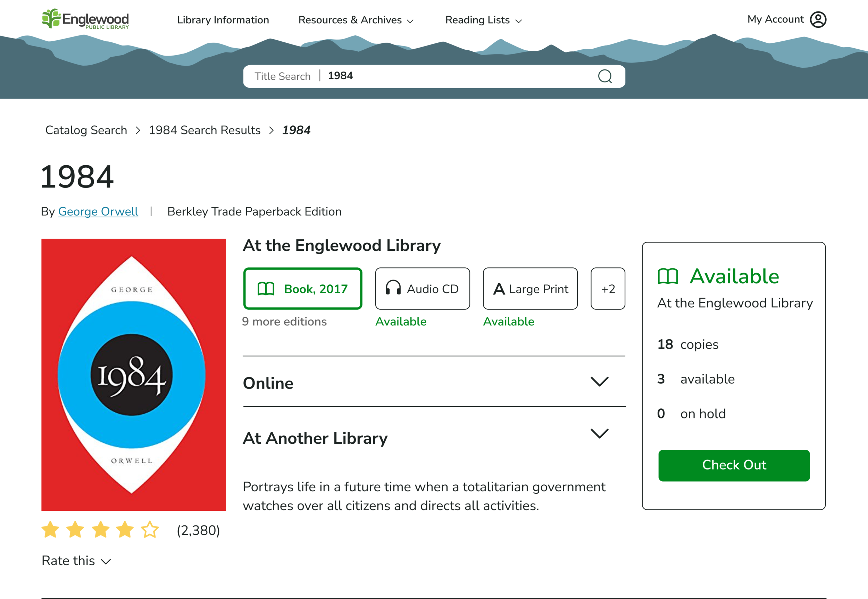Click the search magnifier icon
The image size is (868, 599).
pos(604,76)
